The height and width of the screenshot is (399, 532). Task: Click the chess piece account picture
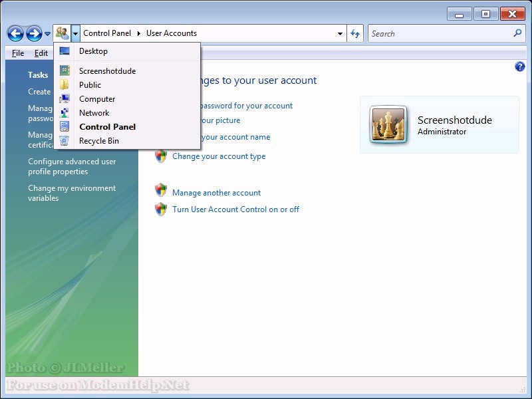point(388,124)
